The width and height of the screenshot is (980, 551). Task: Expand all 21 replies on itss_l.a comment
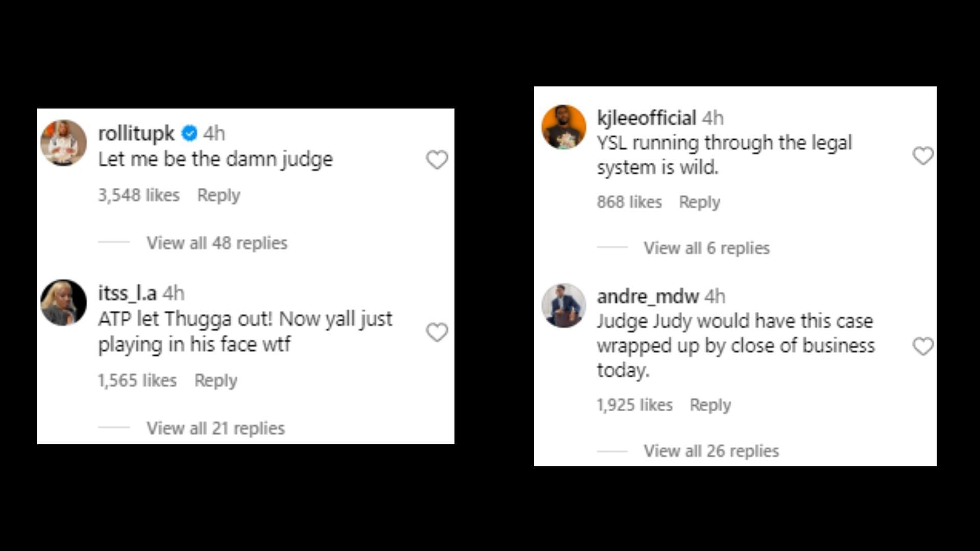[x=215, y=427]
